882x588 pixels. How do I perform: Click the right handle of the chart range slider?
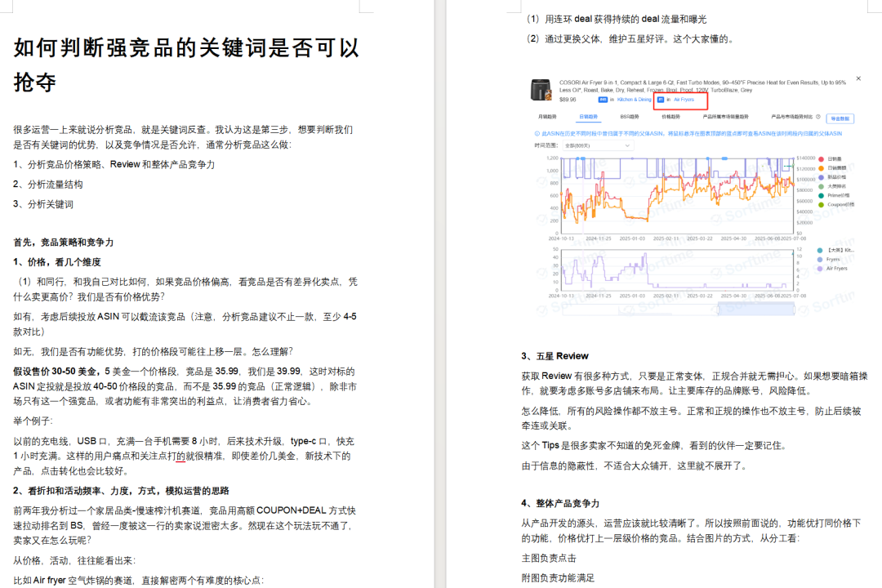coord(795,309)
